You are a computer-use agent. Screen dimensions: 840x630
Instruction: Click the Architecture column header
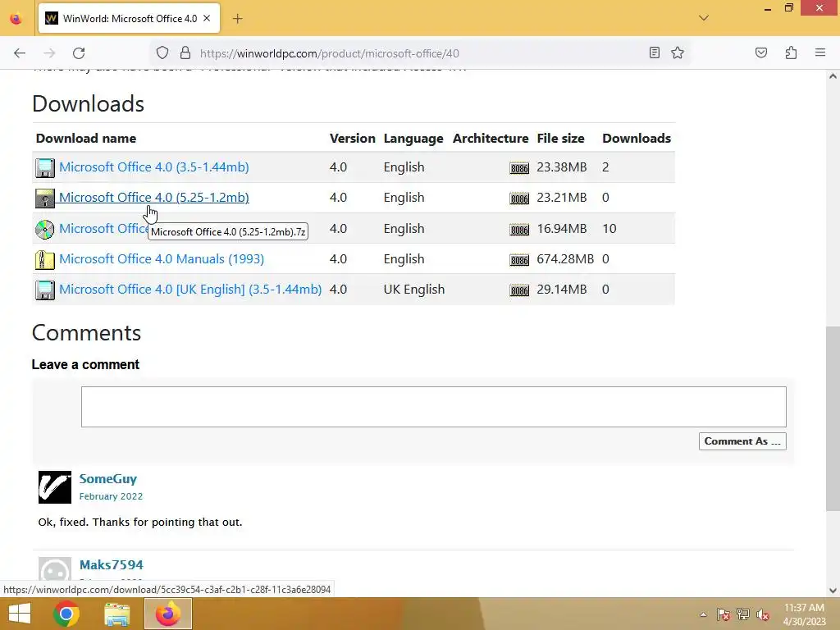point(491,138)
